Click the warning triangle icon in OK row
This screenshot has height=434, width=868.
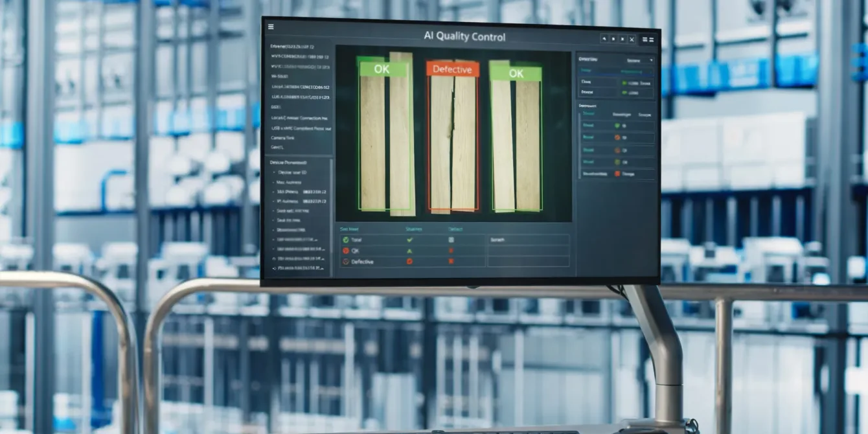pos(409,250)
